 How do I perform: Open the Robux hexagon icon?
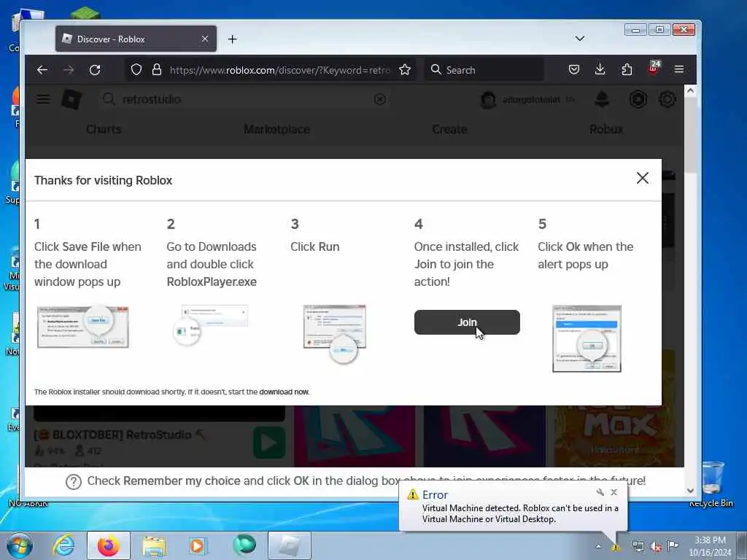638,99
